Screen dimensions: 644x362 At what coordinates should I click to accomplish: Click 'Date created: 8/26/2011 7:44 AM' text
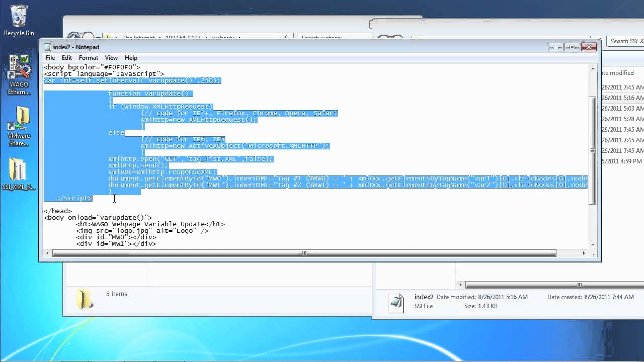tap(591, 297)
